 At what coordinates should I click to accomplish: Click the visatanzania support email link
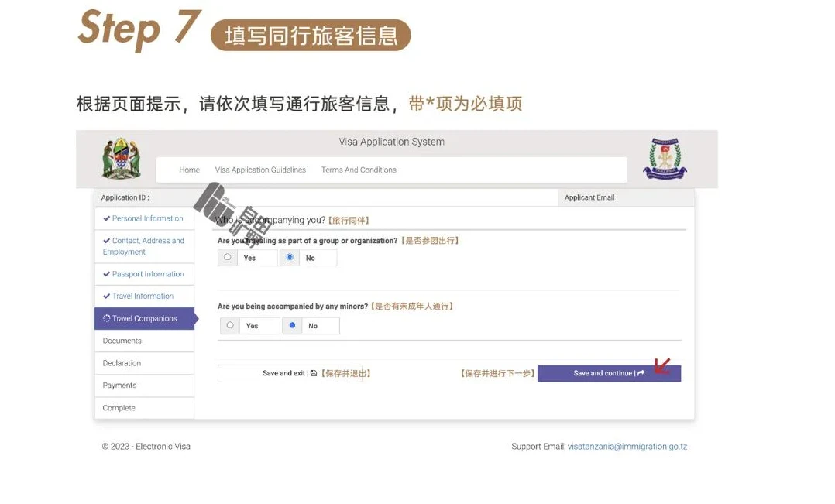pos(627,447)
